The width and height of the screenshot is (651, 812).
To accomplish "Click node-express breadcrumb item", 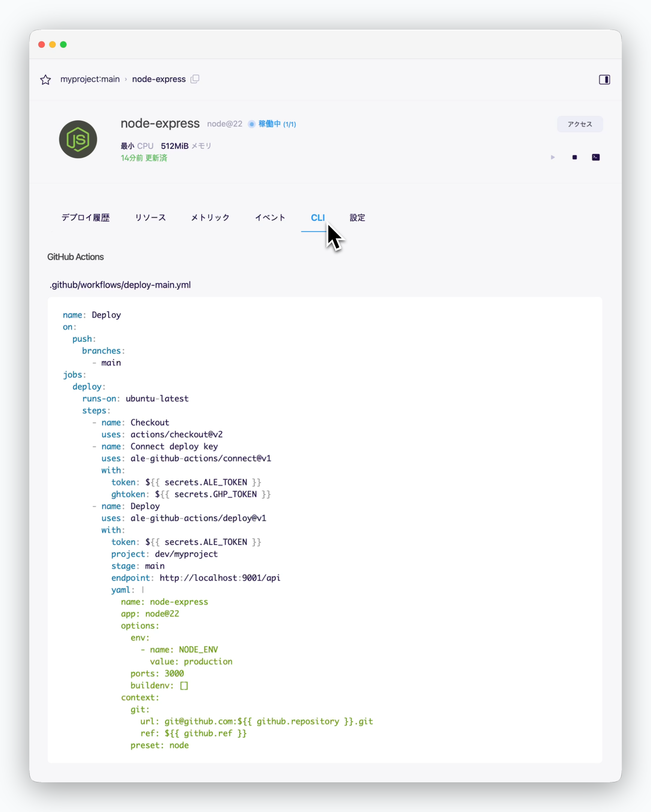I will (159, 79).
